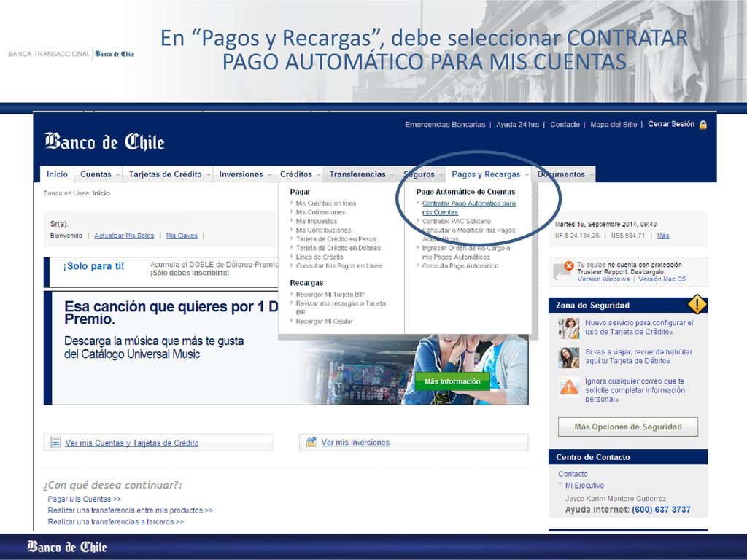
Task: Expand the Pagos y Recargas dropdown arrow
Action: 527,175
